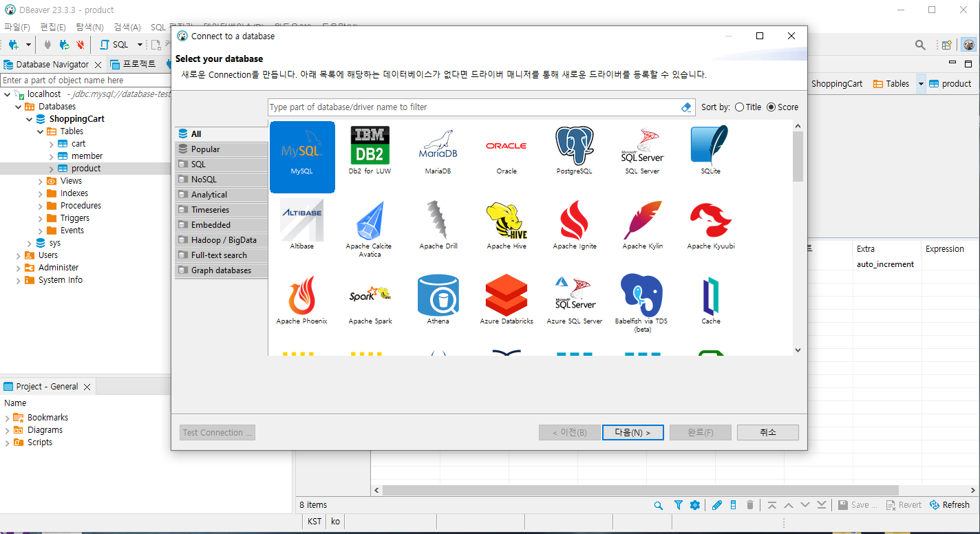Pick the Apache Hive bee icon
Screen dimensions: 980x534
point(507,226)
